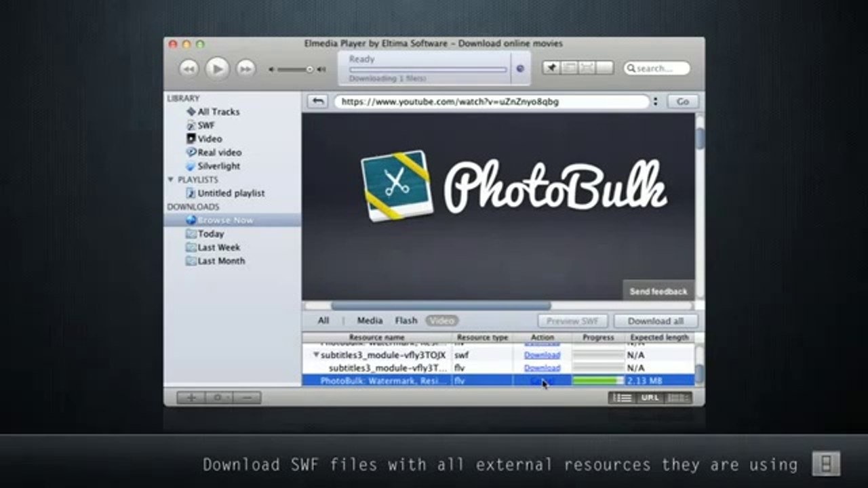Click Send feedback in the browser pane
This screenshot has height=488, width=868.
pyautogui.click(x=658, y=291)
